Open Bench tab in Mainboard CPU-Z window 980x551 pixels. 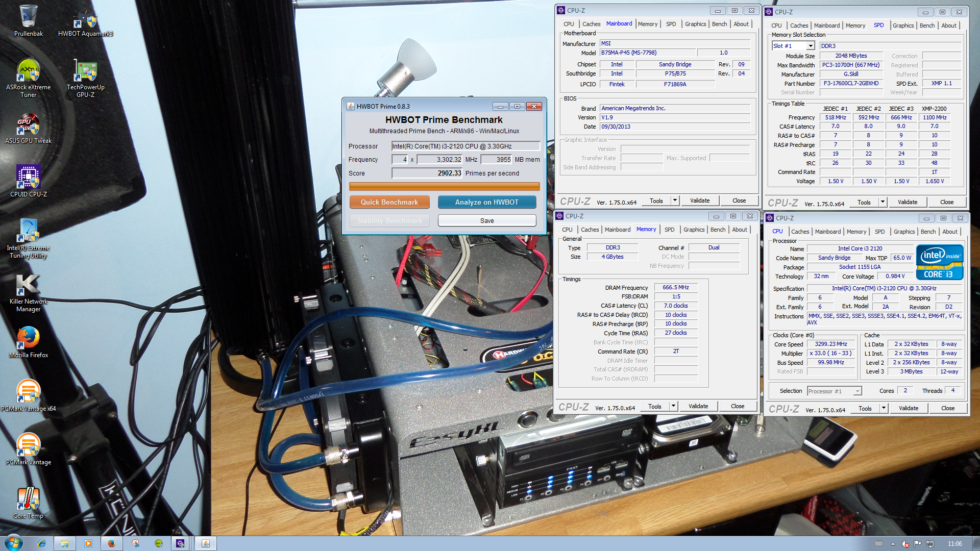(x=719, y=24)
